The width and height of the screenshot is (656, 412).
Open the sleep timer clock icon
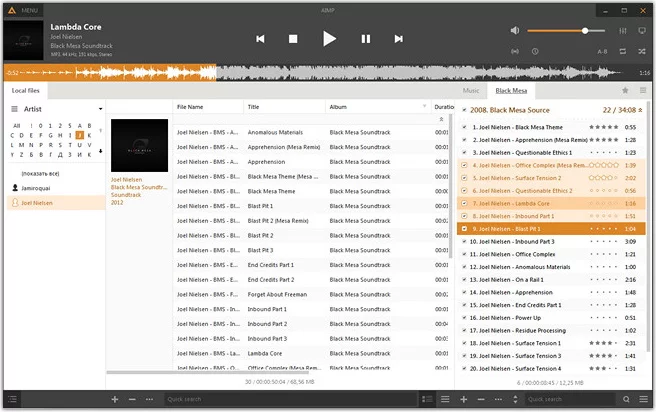pyautogui.click(x=535, y=50)
